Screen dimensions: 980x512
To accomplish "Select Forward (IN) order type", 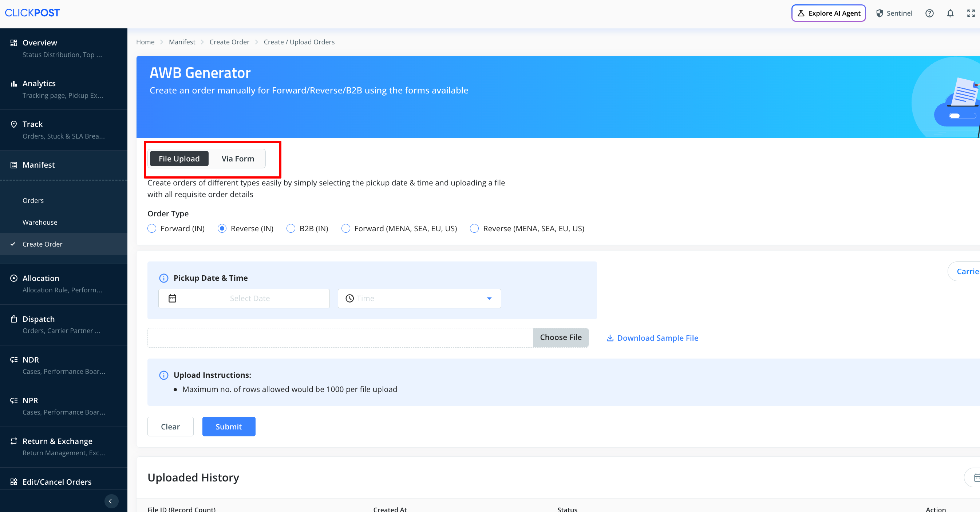I will tap(152, 228).
